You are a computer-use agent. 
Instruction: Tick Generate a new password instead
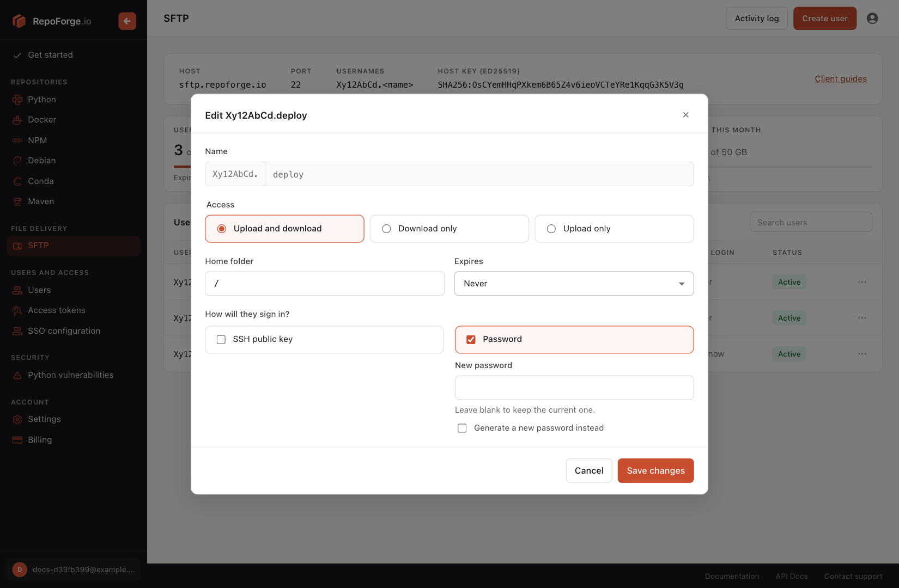(x=462, y=428)
